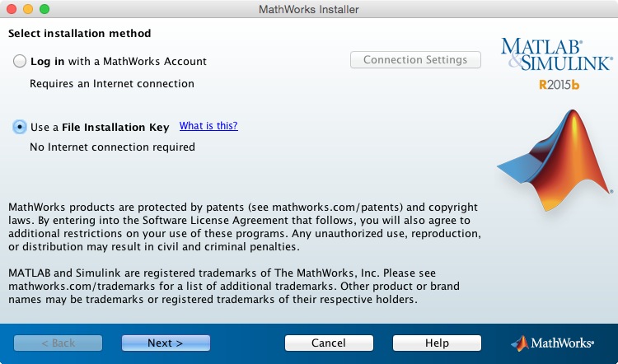This screenshot has height=364, width=618.
Task: Open the Help button
Action: [437, 343]
